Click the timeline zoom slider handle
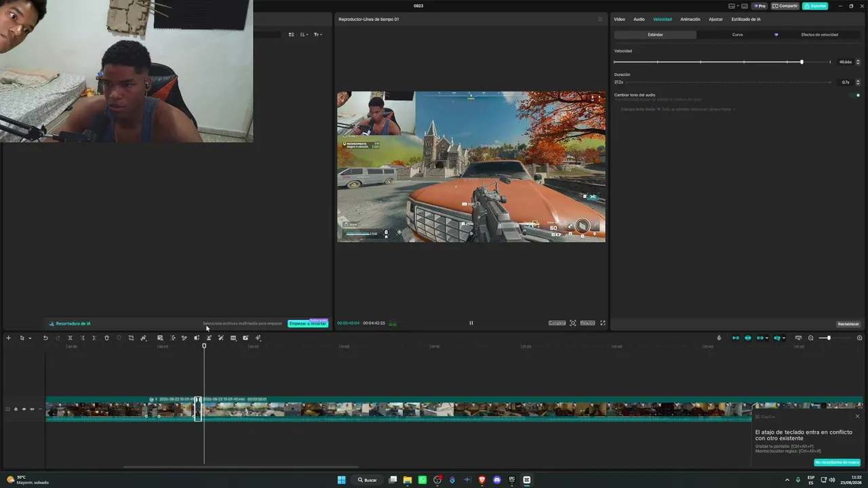 (x=829, y=338)
